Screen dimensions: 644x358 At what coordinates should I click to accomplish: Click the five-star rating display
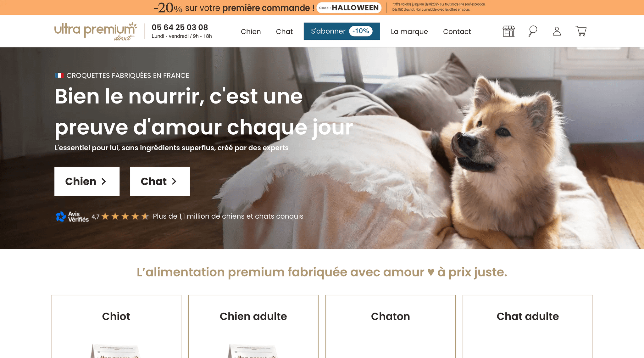tap(125, 216)
